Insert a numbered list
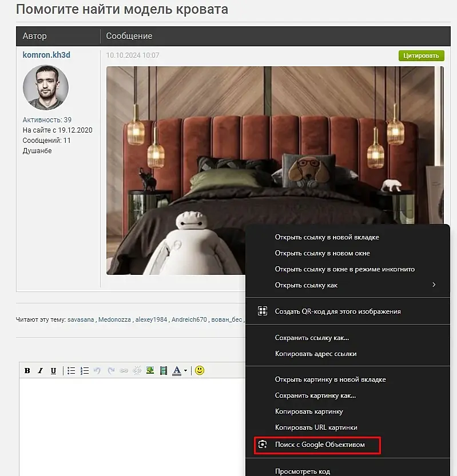 84,371
